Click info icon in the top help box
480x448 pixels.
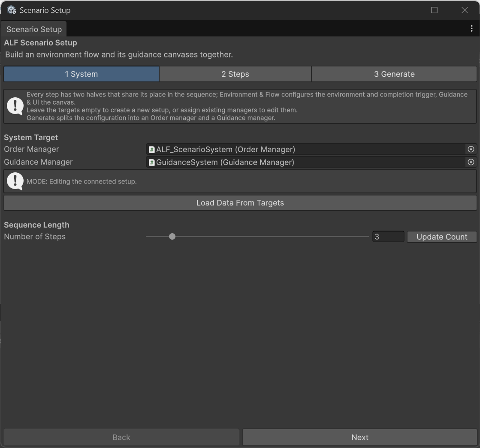coord(15,106)
